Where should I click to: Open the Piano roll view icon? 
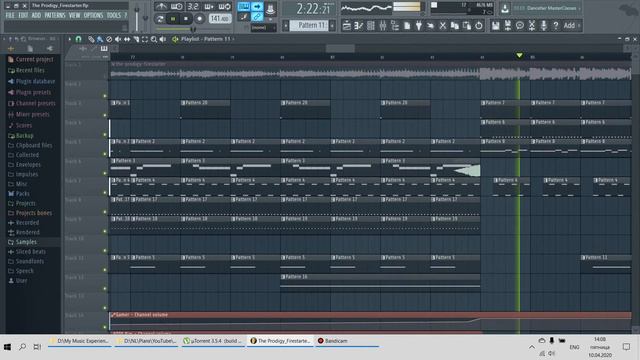point(358,26)
